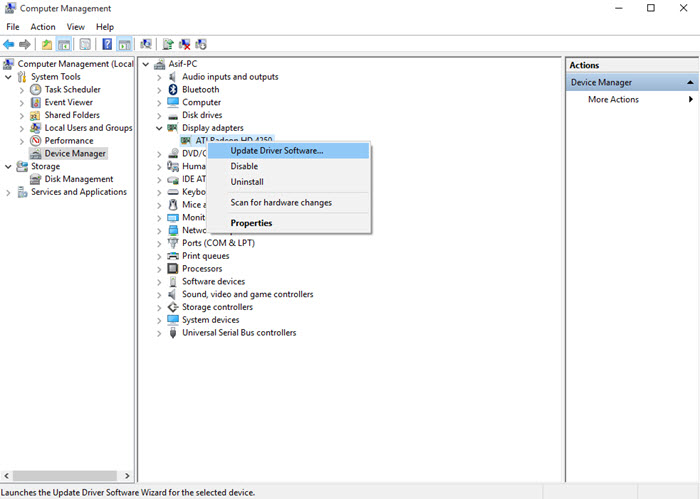Click the 'Services and Applications' row text
Screen dimensions: 700x499
pyautogui.click(x=79, y=192)
